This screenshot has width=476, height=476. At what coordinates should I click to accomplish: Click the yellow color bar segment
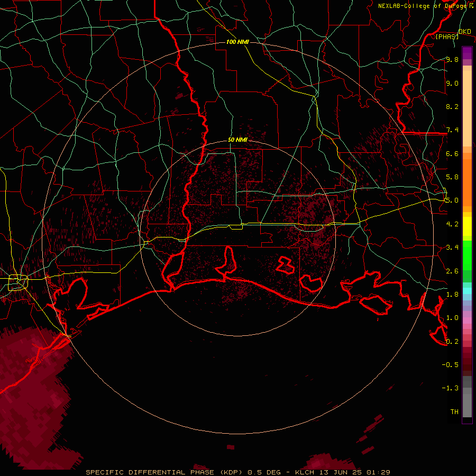point(467,226)
